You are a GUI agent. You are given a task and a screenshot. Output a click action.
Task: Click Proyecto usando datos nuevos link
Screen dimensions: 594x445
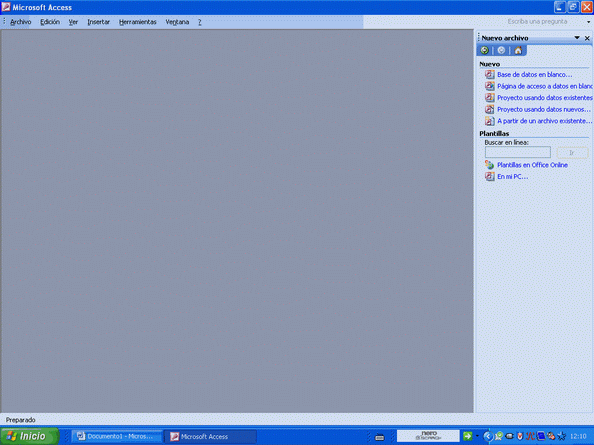[544, 109]
